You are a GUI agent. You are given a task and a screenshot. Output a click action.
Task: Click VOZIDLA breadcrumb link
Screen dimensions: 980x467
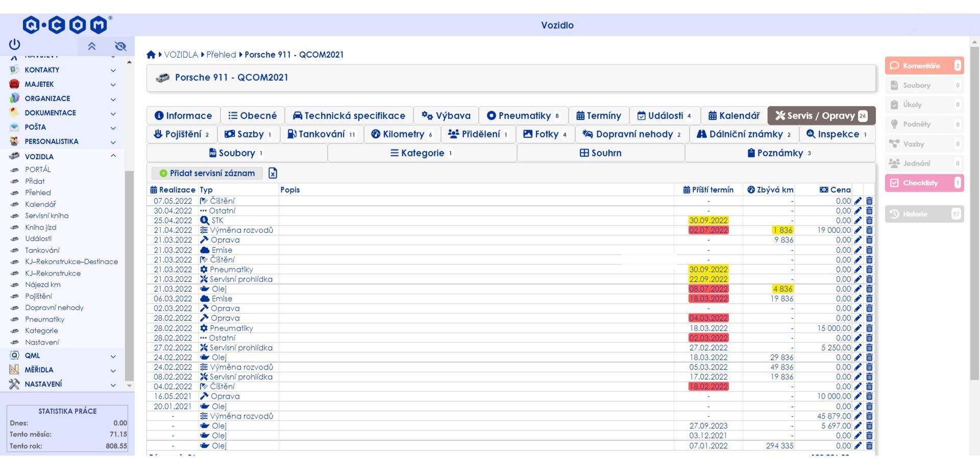click(x=181, y=55)
